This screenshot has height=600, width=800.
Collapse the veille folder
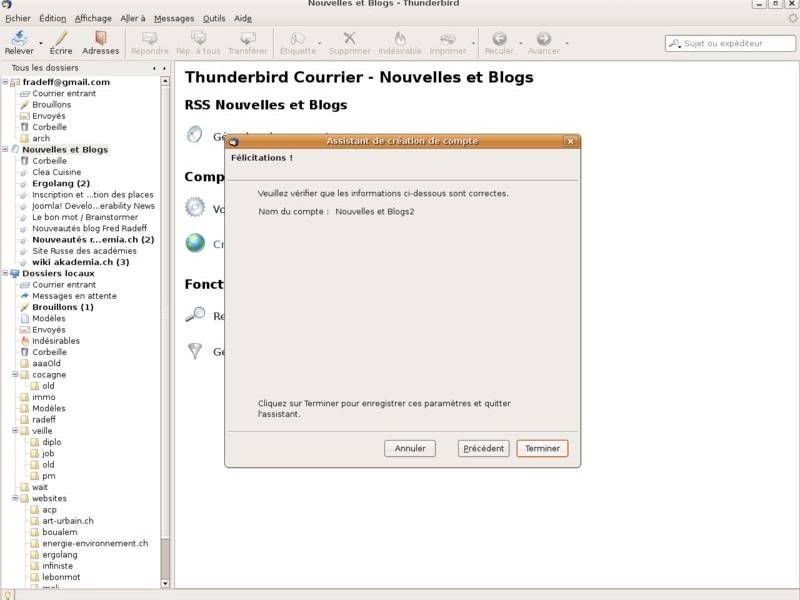coord(15,430)
